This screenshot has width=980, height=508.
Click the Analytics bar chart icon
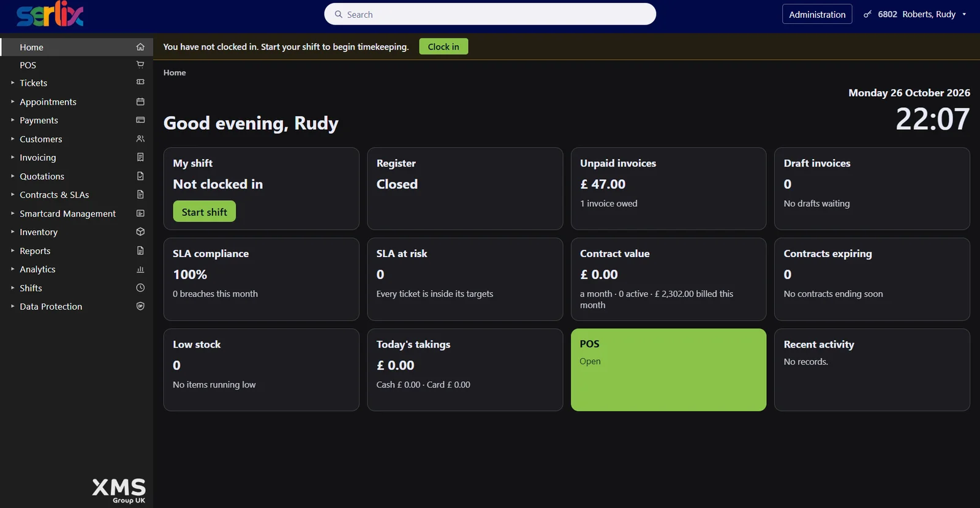pos(140,269)
